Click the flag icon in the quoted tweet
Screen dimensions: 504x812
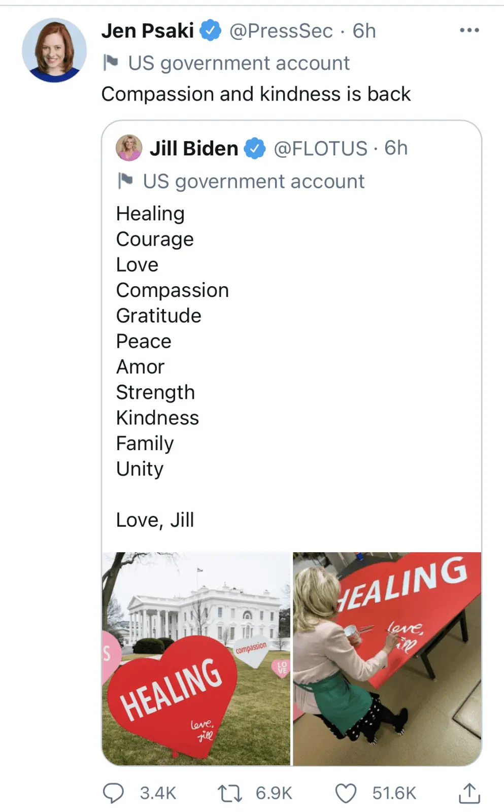(x=125, y=181)
